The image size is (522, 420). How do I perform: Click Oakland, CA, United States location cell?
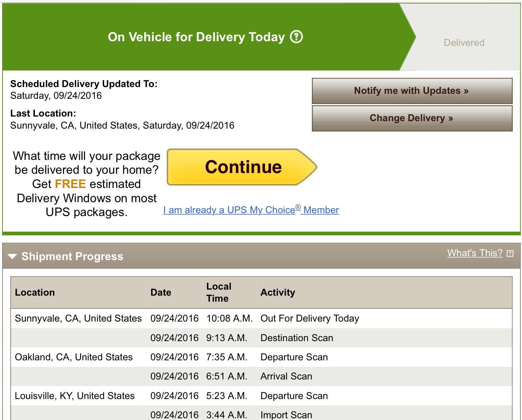coord(74,357)
